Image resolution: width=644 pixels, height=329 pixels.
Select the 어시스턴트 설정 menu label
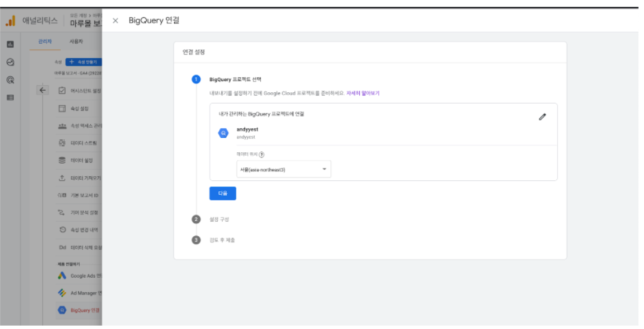[86, 91]
